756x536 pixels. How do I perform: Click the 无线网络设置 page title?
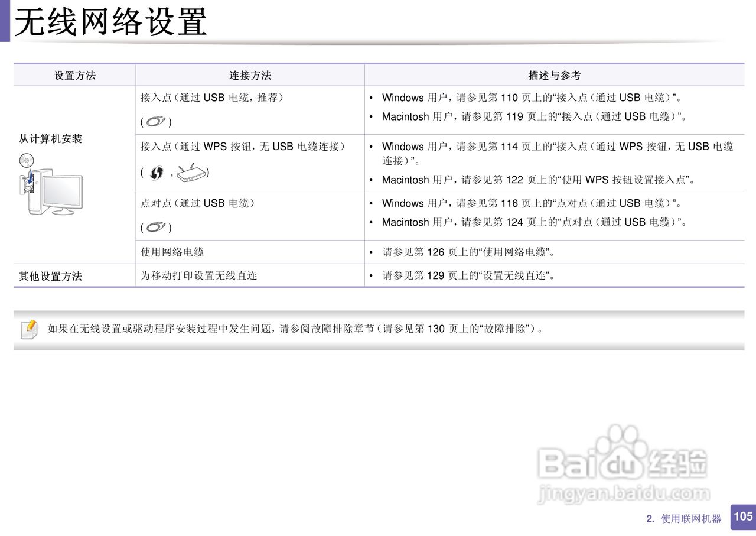click(110, 22)
